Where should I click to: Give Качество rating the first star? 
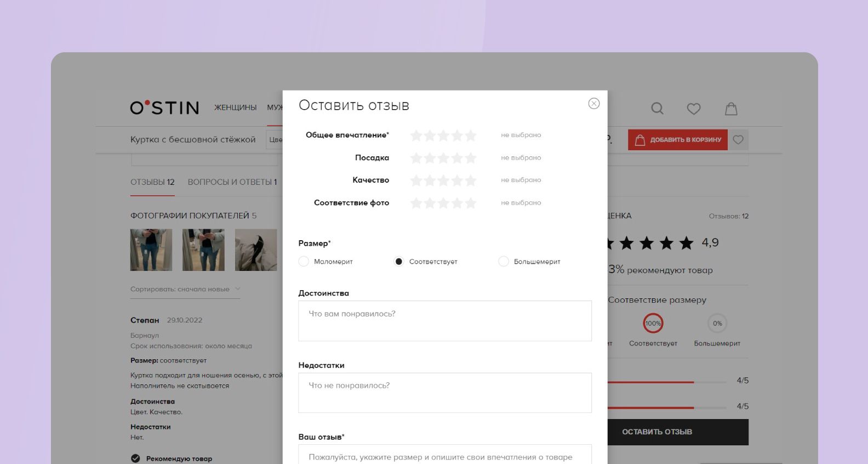point(416,180)
